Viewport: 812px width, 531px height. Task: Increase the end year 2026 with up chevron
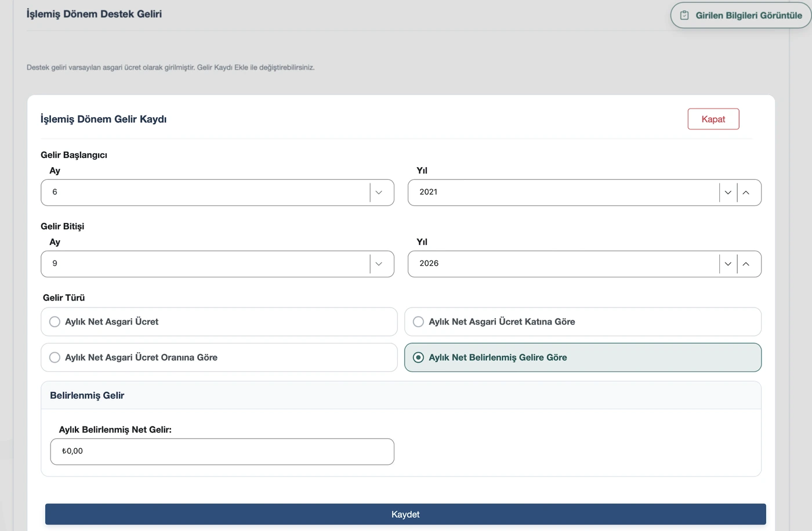coord(746,264)
